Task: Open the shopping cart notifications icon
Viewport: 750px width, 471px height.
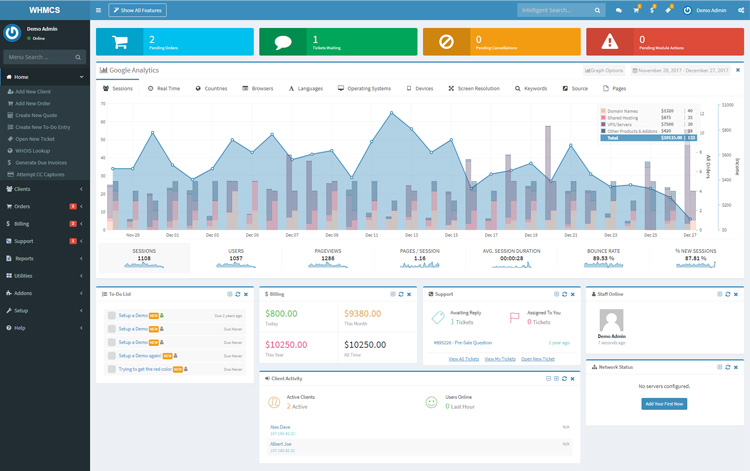Action: (635, 10)
